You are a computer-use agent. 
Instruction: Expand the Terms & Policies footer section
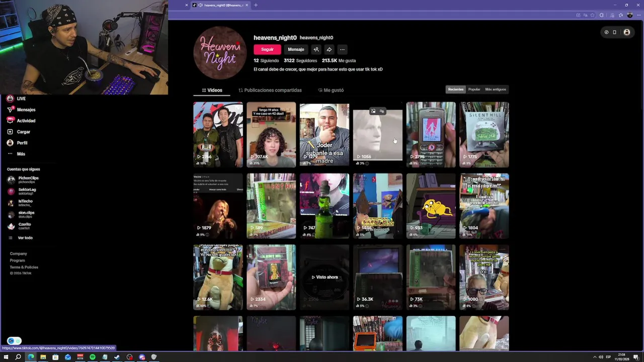[24, 267]
